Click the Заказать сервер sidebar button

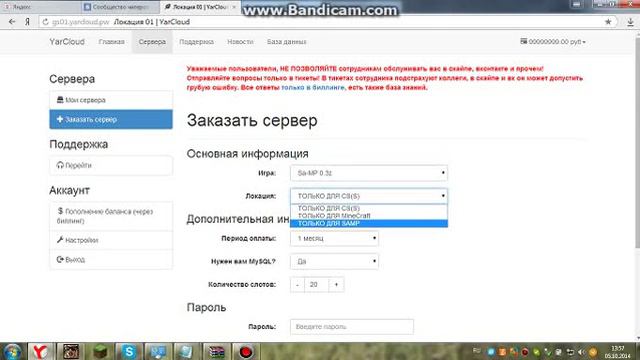click(x=111, y=119)
